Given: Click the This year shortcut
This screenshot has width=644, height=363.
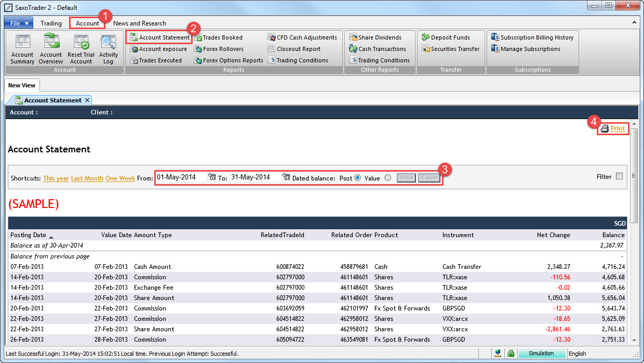Looking at the screenshot, I should 56,178.
